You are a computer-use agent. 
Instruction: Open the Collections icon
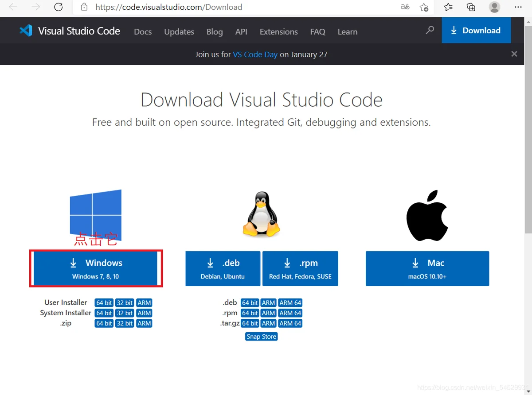point(471,7)
